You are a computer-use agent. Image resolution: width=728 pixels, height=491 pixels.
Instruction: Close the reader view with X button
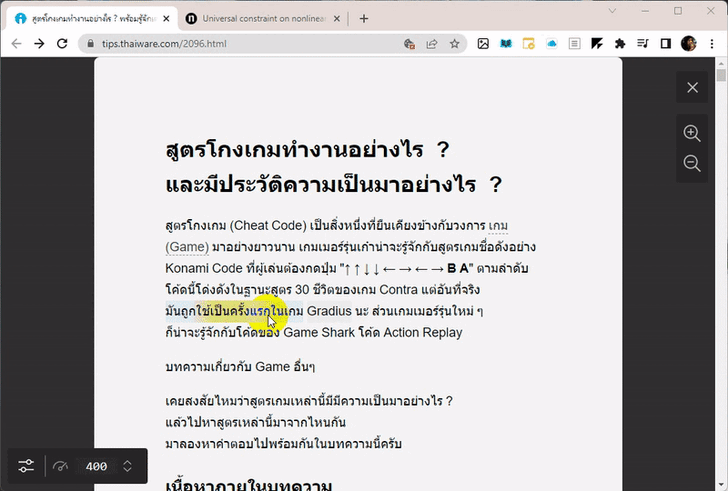(692, 87)
